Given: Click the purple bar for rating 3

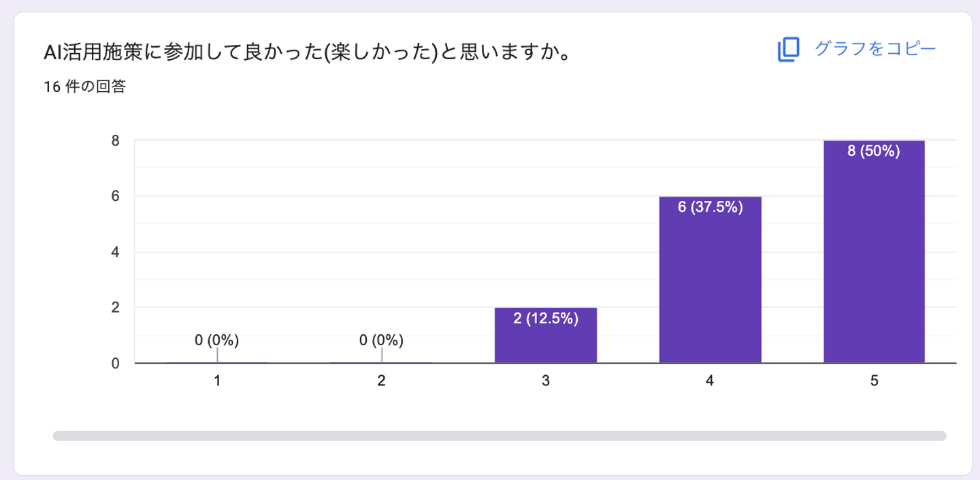Looking at the screenshot, I should (546, 336).
